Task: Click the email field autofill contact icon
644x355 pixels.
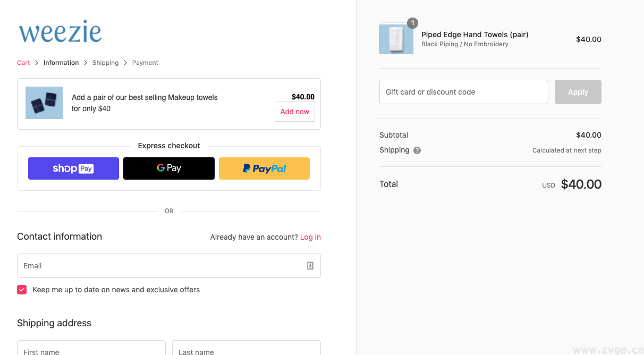Action: coord(310,266)
